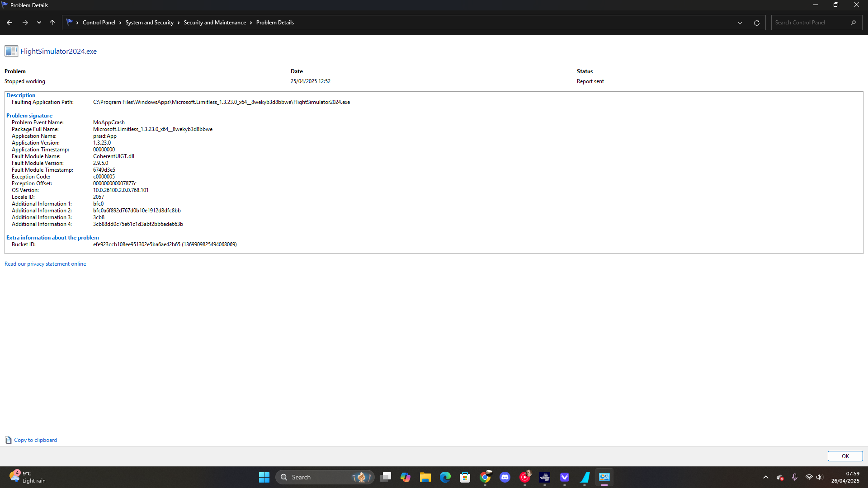This screenshot has width=868, height=488.
Task: Open System and Security breadcrumb
Action: pos(150,23)
